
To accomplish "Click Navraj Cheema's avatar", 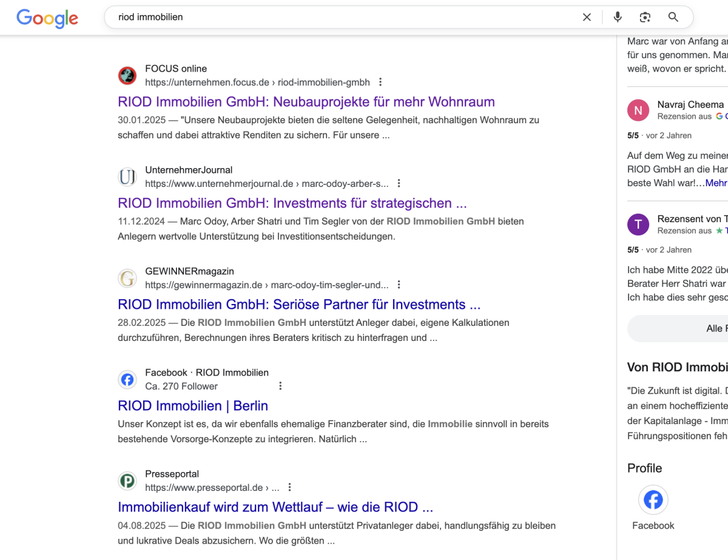I will click(638, 110).
